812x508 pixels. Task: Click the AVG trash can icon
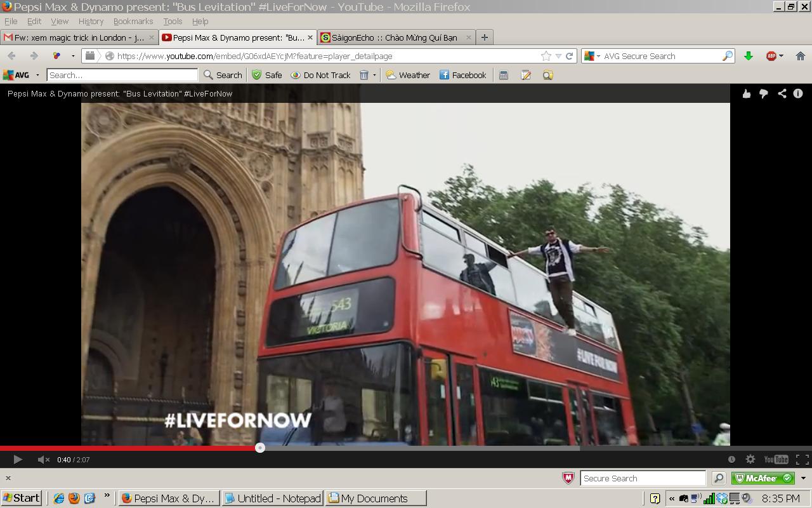364,75
